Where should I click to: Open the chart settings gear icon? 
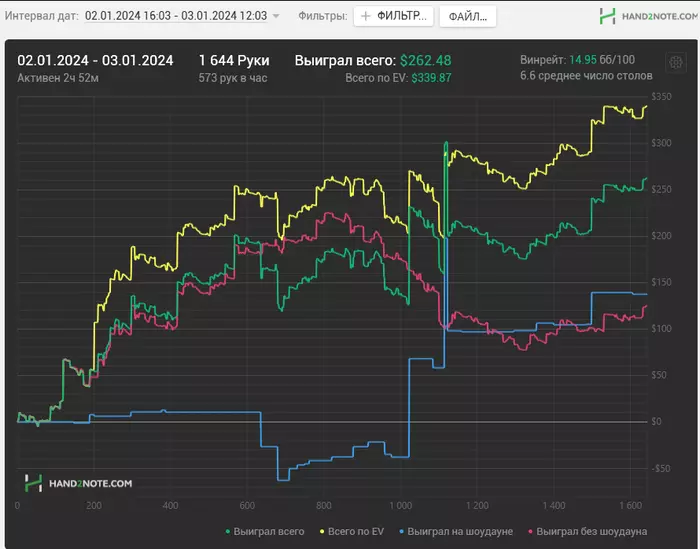click(x=675, y=62)
